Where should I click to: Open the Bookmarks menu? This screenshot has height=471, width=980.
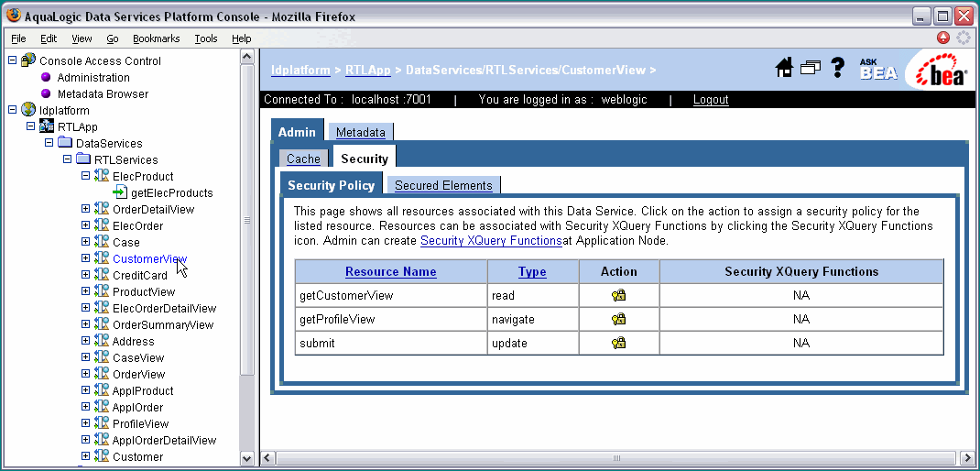(157, 38)
